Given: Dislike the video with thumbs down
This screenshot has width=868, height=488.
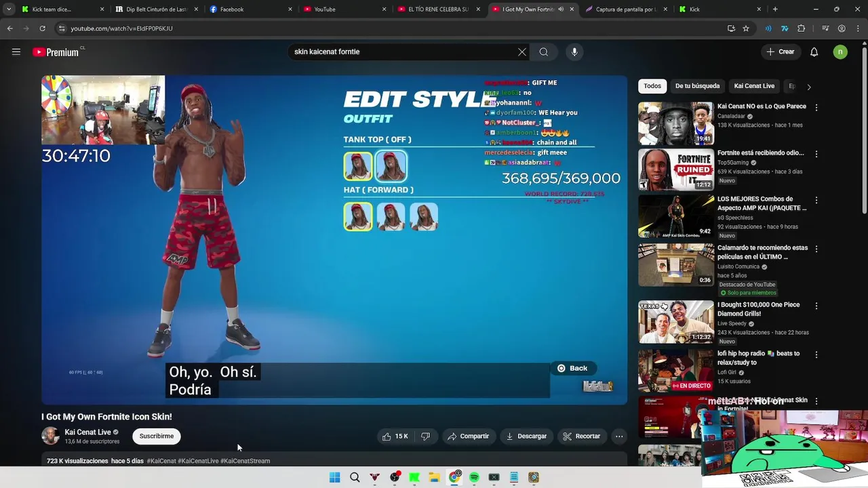Looking at the screenshot, I should click(426, 436).
